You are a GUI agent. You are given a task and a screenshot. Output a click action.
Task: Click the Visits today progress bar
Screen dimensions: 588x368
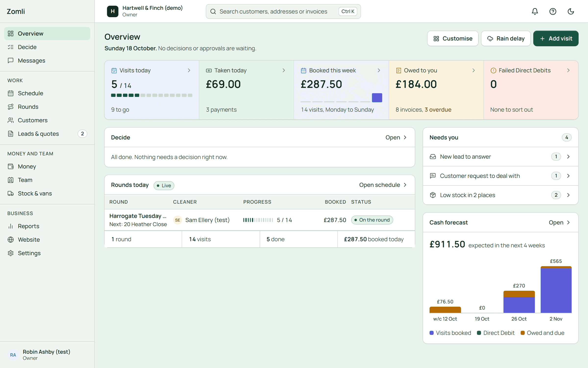[x=152, y=95]
